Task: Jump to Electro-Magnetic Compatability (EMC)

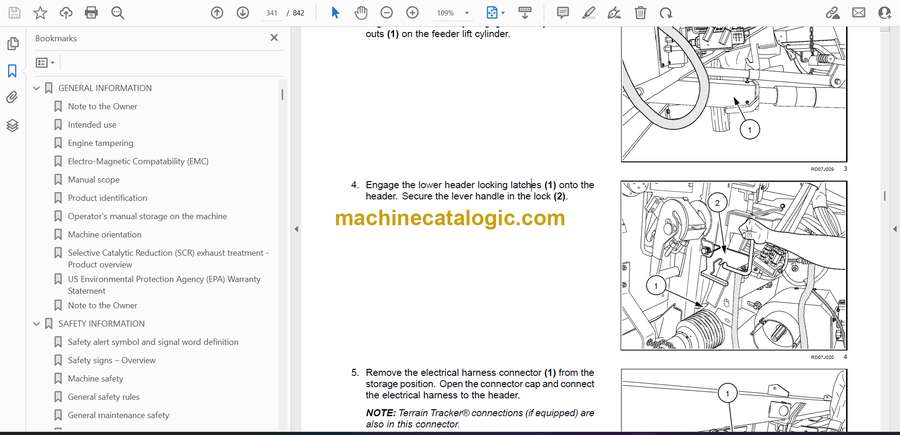Action: tap(138, 161)
